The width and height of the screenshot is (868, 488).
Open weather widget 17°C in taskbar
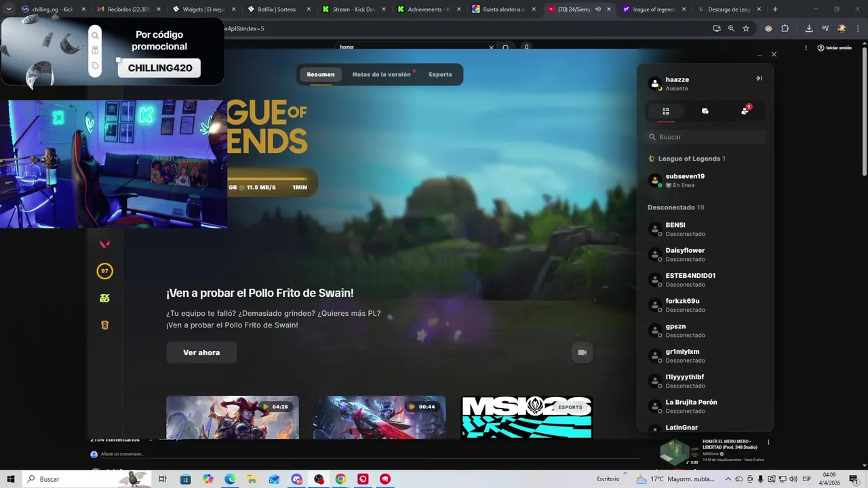675,479
